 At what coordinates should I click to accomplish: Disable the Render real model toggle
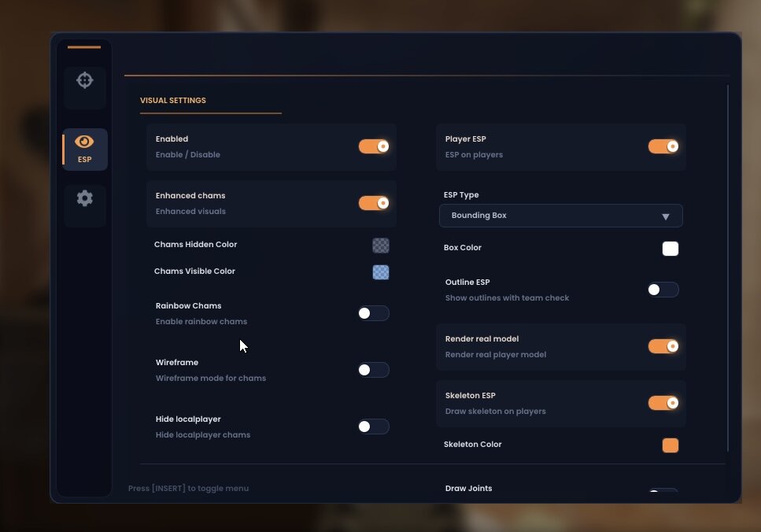(x=663, y=346)
